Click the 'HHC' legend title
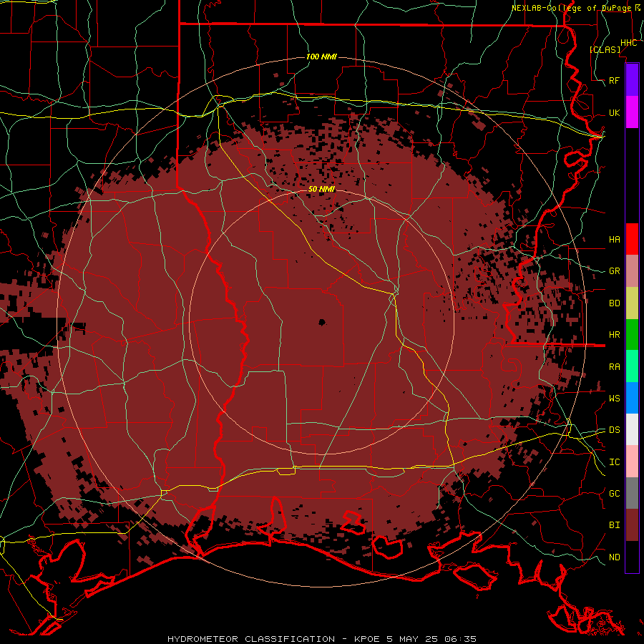This screenshot has height=644, width=644. coord(628,43)
